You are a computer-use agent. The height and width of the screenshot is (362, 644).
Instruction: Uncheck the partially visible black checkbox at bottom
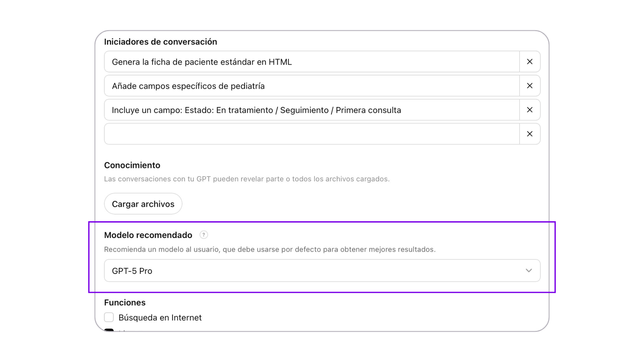(109, 330)
